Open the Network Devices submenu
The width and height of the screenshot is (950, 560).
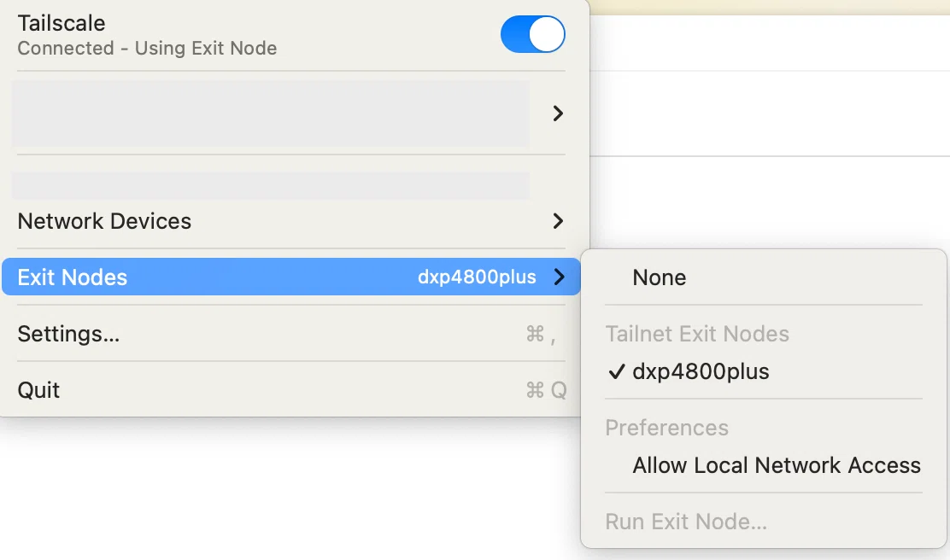tap(290, 221)
